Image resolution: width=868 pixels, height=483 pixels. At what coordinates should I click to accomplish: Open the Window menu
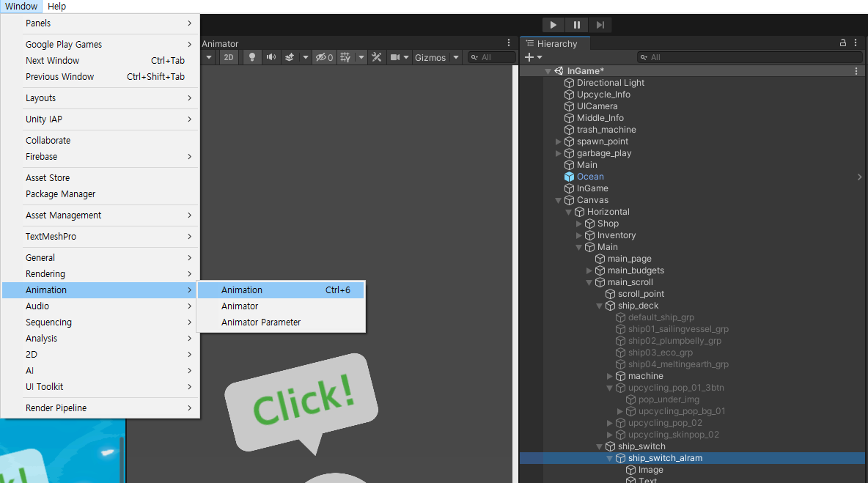pos(21,7)
